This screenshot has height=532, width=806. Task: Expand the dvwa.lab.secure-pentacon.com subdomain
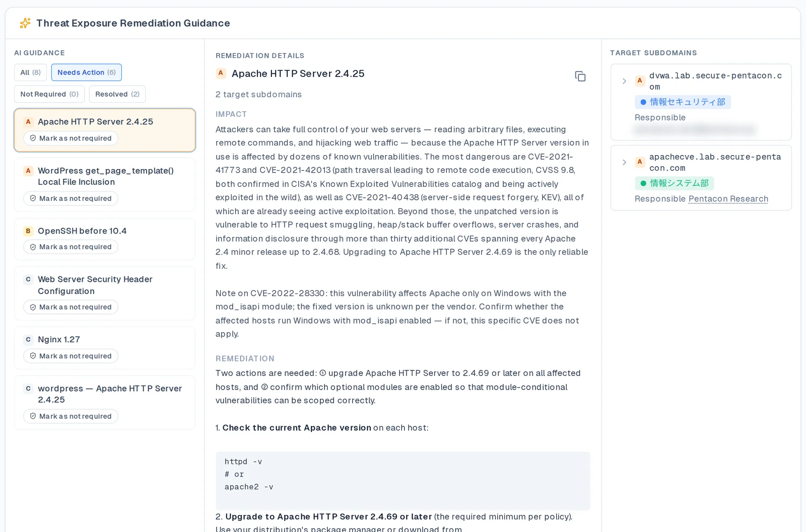[x=624, y=81]
